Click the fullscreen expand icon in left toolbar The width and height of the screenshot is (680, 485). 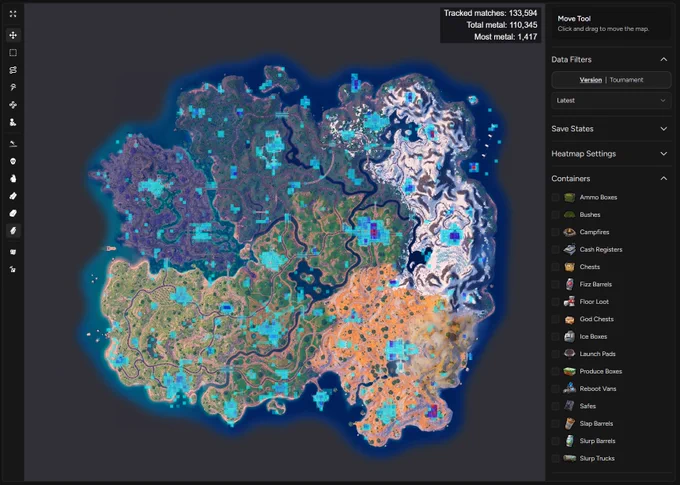[x=13, y=14]
